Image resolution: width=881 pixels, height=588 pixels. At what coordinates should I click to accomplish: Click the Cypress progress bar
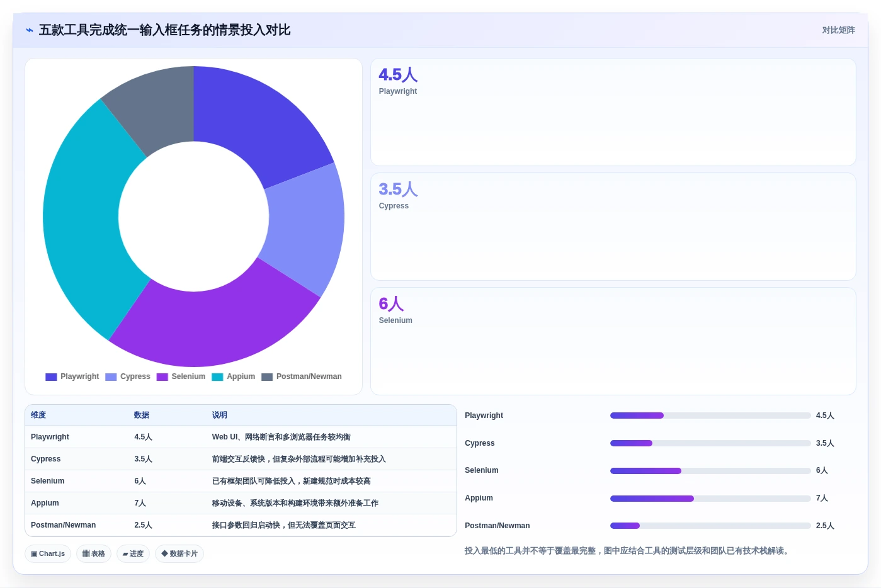(x=710, y=443)
